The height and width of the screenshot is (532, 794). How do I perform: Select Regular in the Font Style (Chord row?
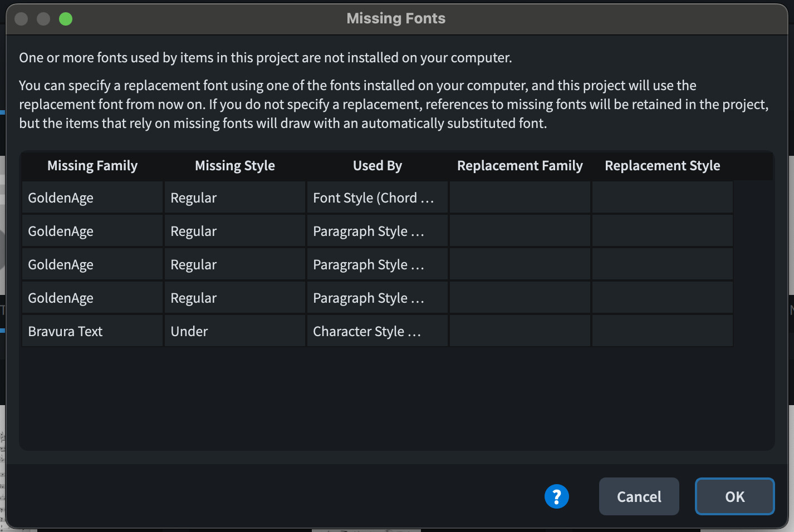(235, 198)
